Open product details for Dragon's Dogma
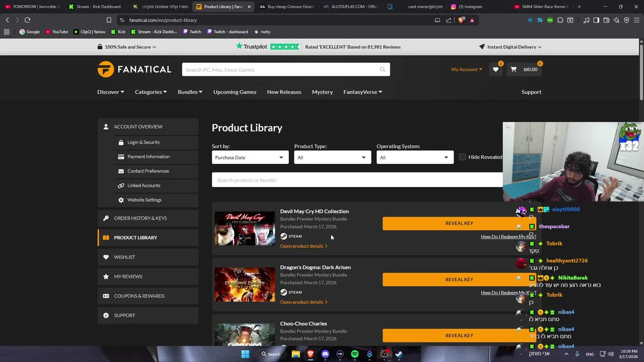Image resolution: width=644 pixels, height=362 pixels. tap(303, 302)
